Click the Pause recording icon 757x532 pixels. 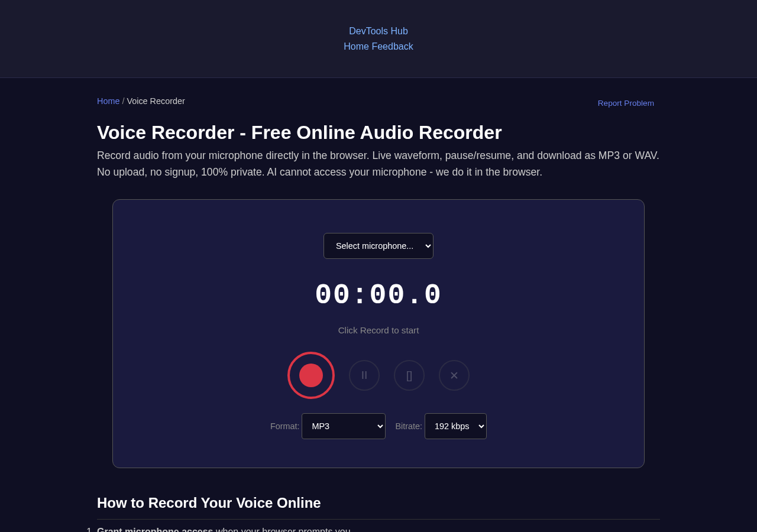[x=364, y=375]
